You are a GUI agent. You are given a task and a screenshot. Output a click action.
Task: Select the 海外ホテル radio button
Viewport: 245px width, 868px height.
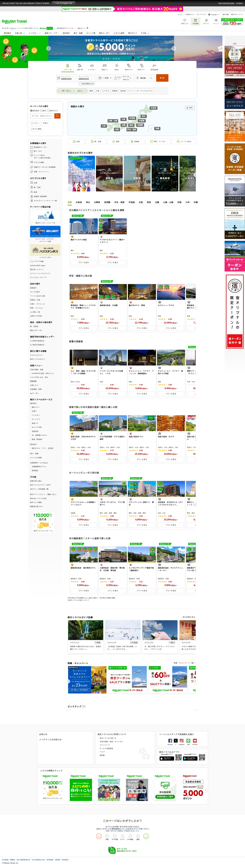(x=48, y=110)
